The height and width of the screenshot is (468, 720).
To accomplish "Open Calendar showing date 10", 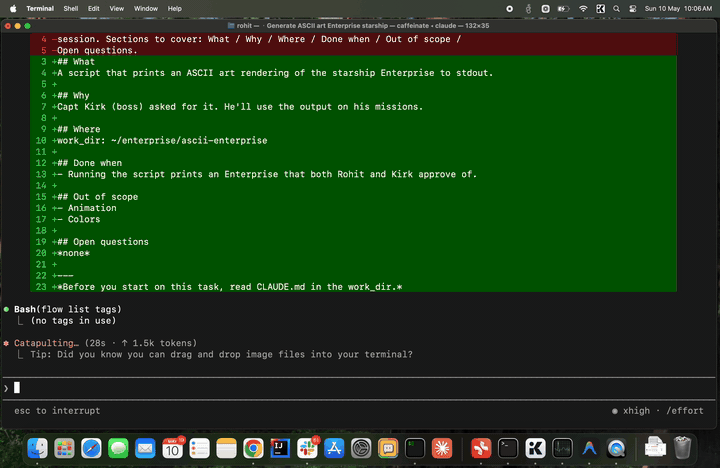I will tap(172, 448).
